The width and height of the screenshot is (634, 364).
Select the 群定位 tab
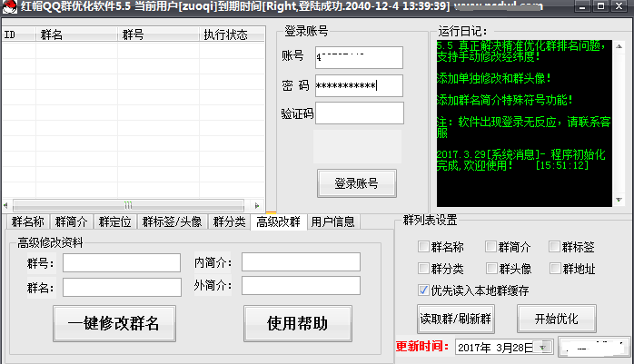[x=114, y=221]
